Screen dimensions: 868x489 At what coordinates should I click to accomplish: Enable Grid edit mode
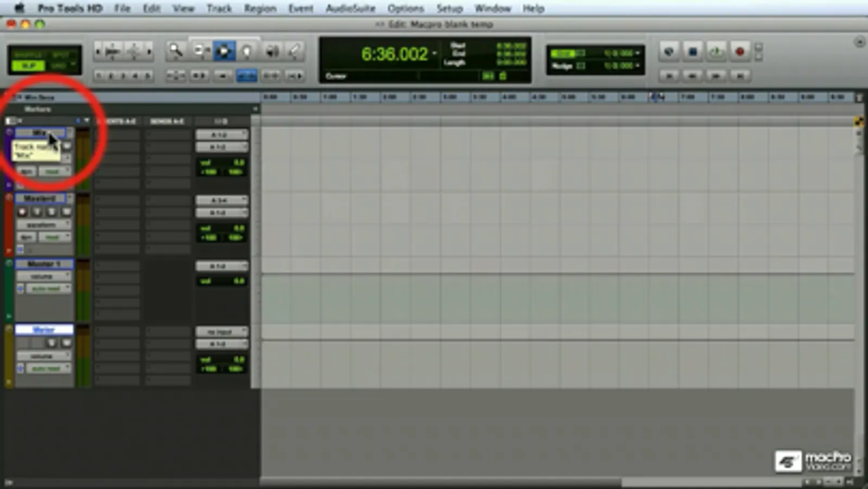59,66
